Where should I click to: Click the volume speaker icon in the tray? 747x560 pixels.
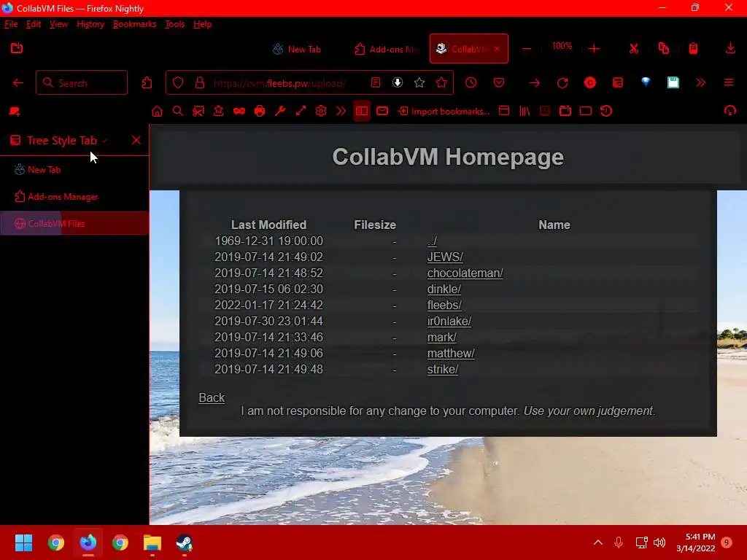659,542
